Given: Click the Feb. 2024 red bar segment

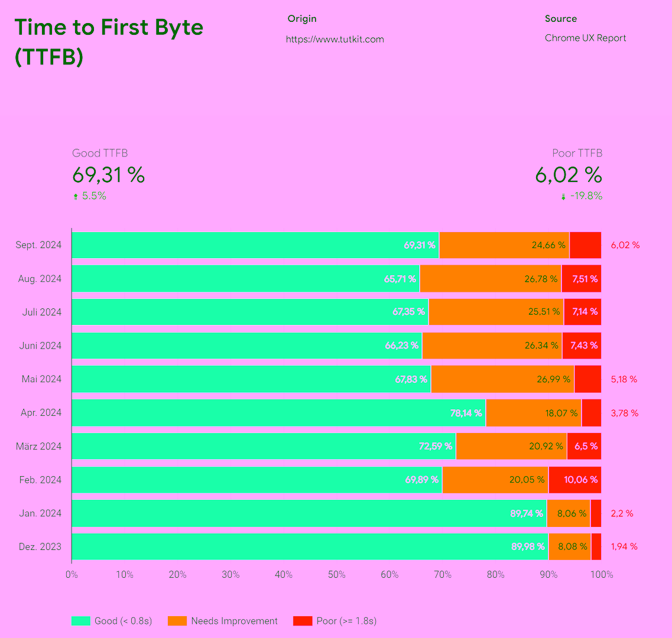Looking at the screenshot, I should click(574, 480).
